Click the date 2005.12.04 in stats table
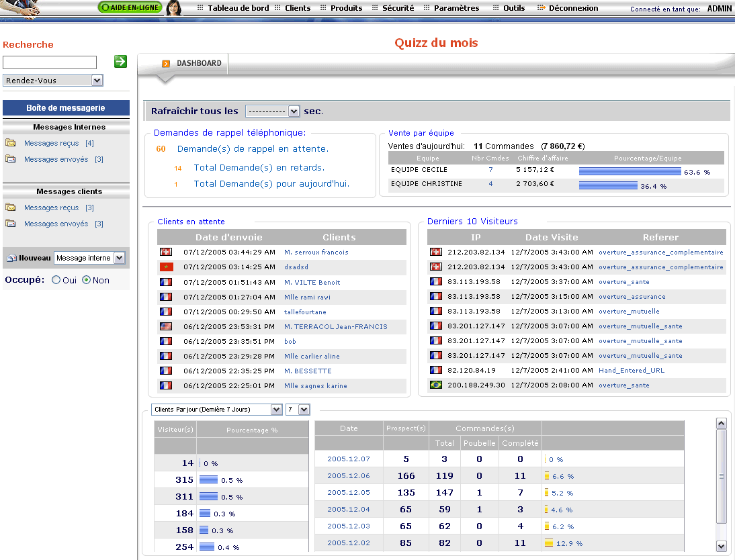 click(x=349, y=510)
